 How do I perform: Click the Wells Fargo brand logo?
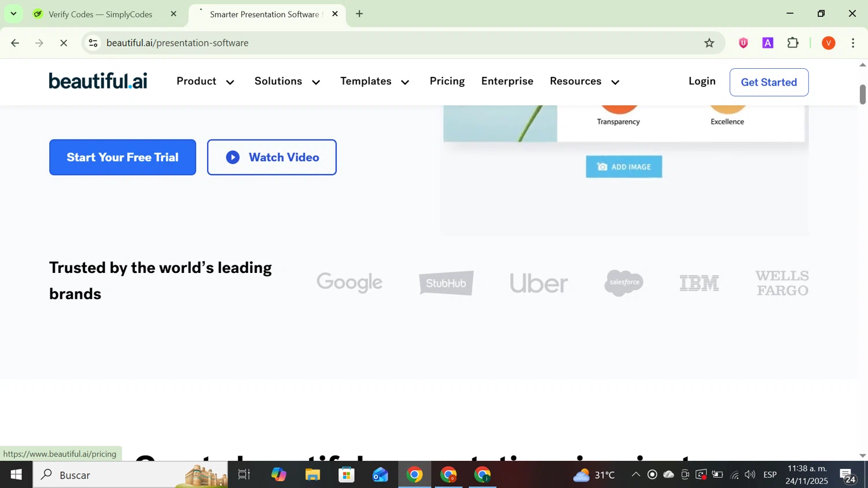pos(782,283)
